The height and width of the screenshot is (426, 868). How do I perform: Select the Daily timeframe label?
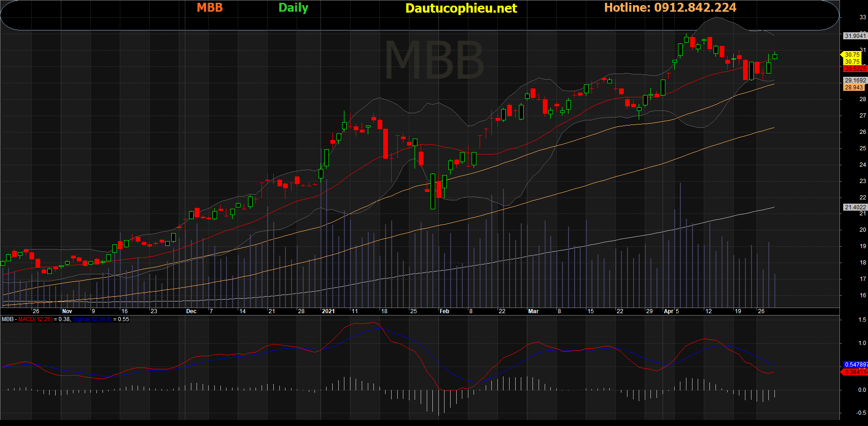(x=293, y=8)
